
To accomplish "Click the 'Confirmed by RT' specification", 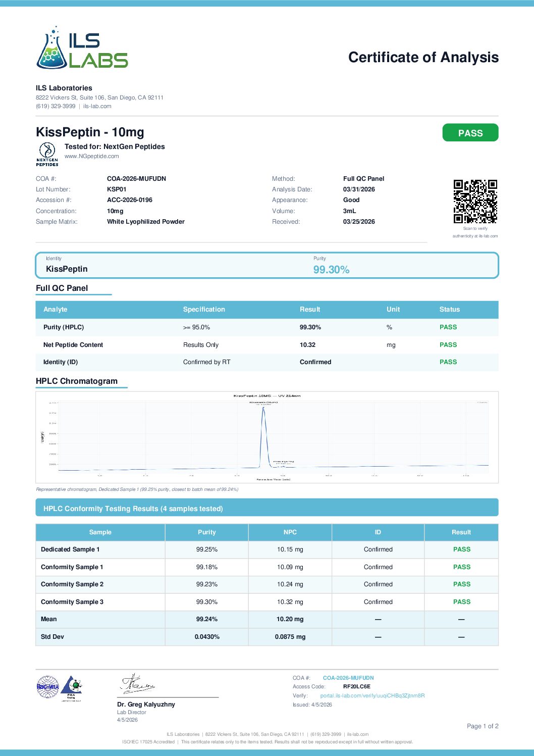I will tap(206, 362).
